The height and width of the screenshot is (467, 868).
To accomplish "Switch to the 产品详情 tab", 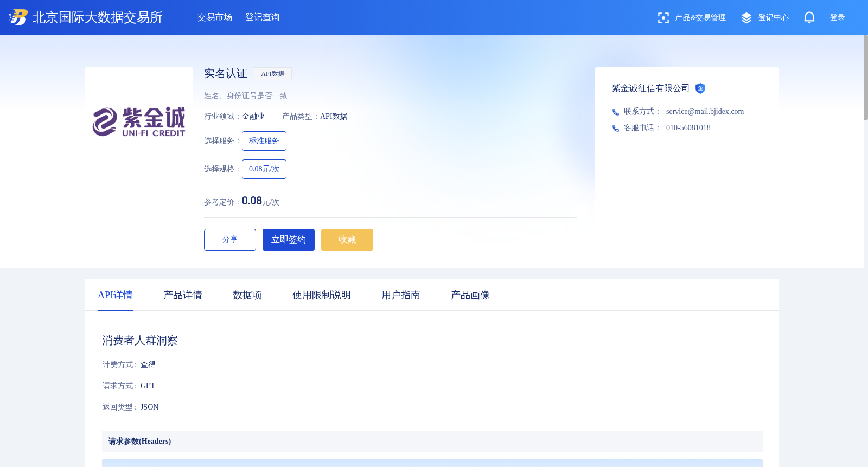I will (183, 295).
